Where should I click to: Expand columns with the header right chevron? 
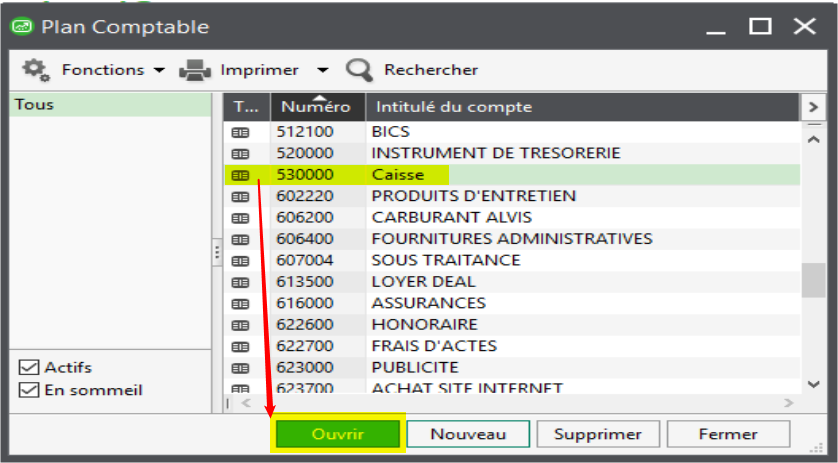tap(813, 107)
